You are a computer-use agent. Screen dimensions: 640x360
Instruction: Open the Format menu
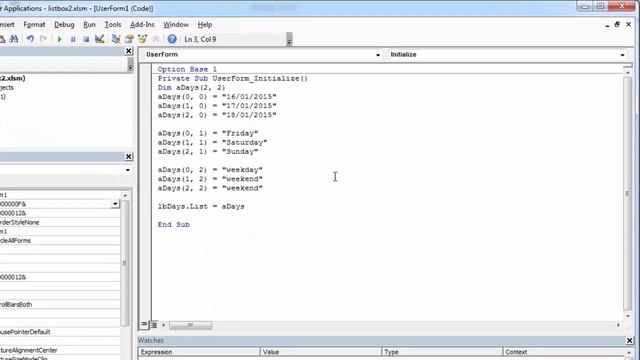click(x=34, y=24)
